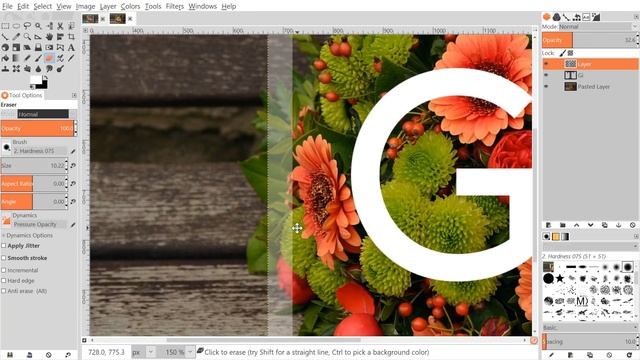Select the Color Picker tool

16,37
